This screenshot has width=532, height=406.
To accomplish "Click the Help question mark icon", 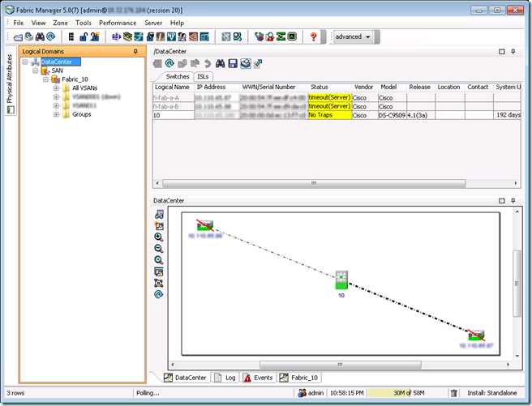I will click(314, 36).
